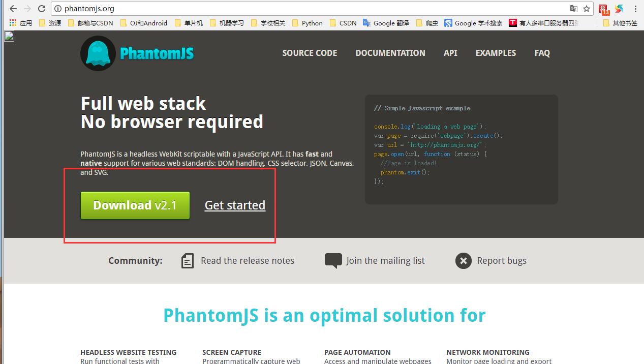Click the NETWORK MONITORING heading
Viewport: 644px width, 364px height.
[488, 352]
